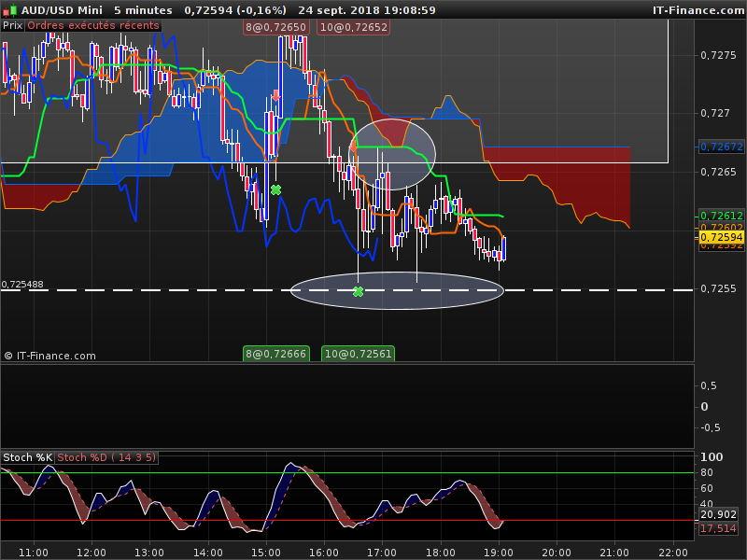
Task: Click the candlestick icon beside AUD/USD Mini
Action: (9, 10)
